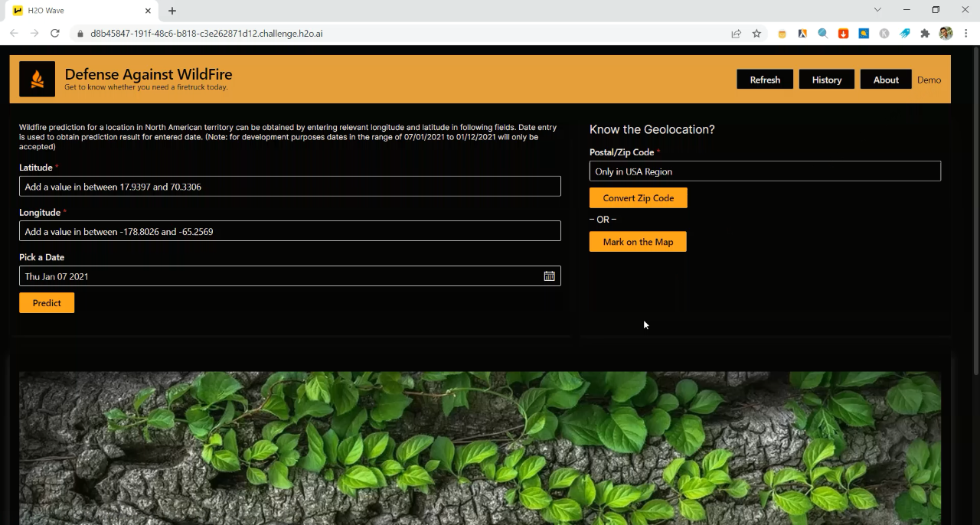This screenshot has height=525, width=980.
Task: Open the Chrome three-dot menu
Action: point(966,34)
